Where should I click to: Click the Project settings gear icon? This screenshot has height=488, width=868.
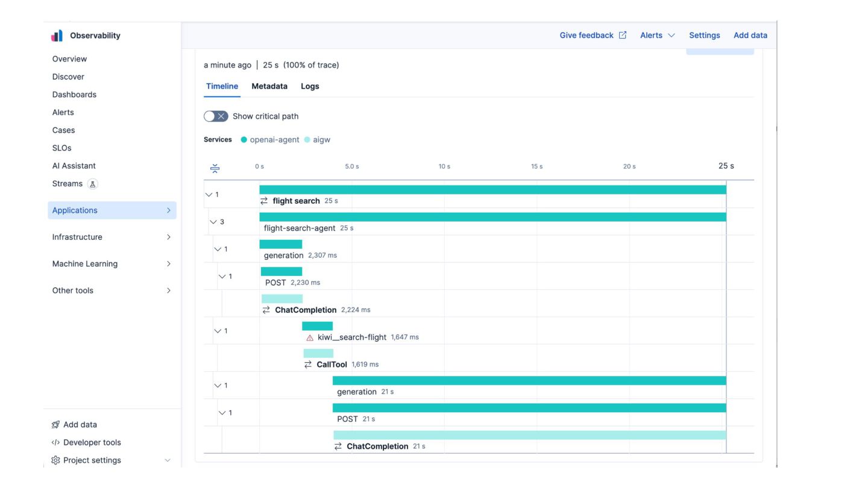click(55, 460)
